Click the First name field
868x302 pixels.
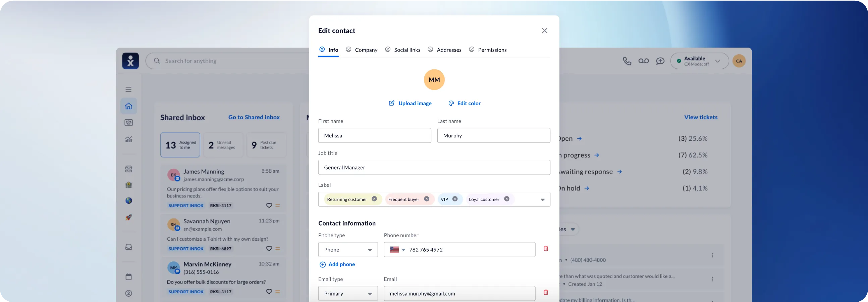point(375,135)
